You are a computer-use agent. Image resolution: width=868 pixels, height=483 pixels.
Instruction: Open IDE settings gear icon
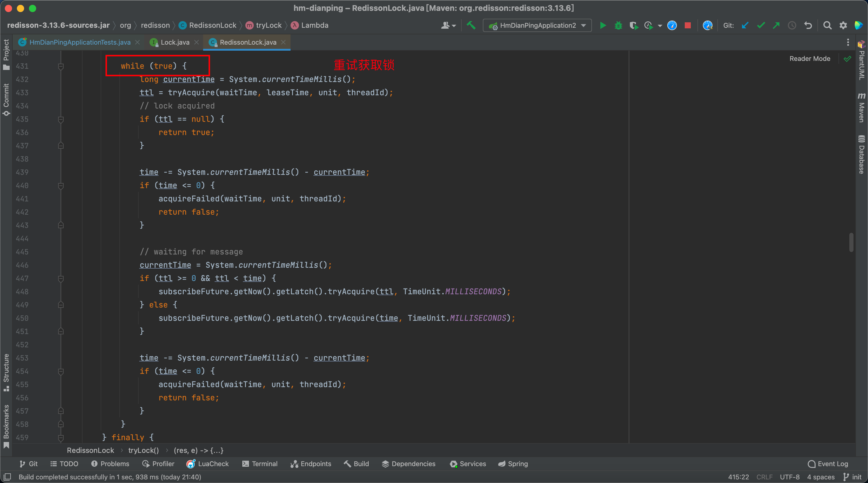pos(843,25)
